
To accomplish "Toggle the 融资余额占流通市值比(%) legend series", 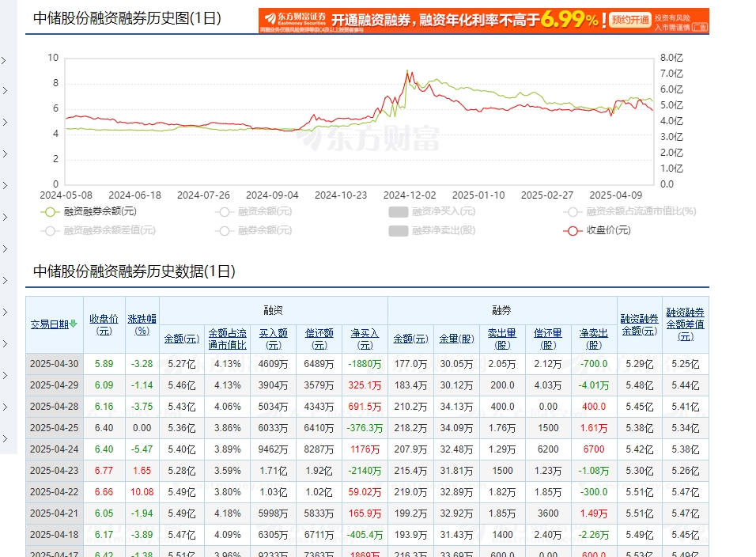I will (629, 212).
